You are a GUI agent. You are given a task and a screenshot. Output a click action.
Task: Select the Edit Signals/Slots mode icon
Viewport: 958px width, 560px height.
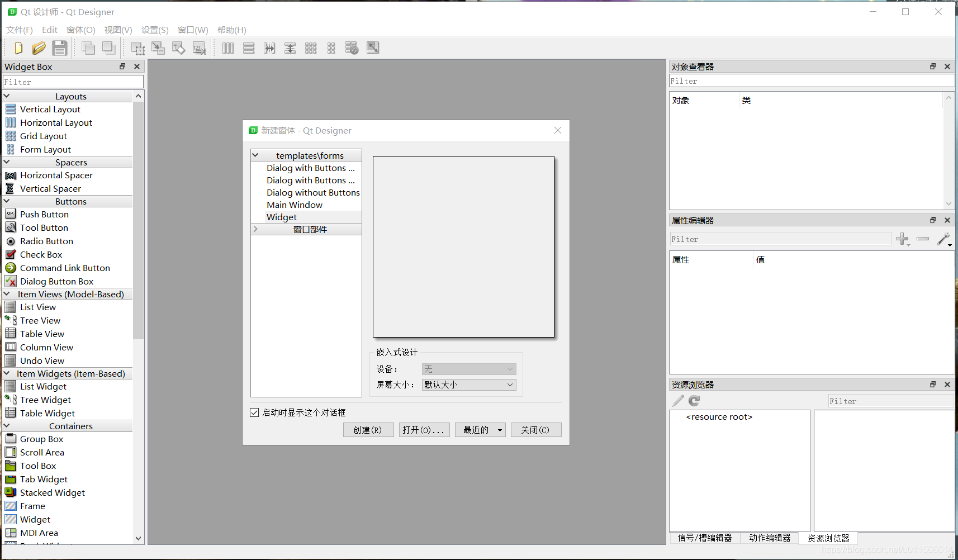[158, 48]
